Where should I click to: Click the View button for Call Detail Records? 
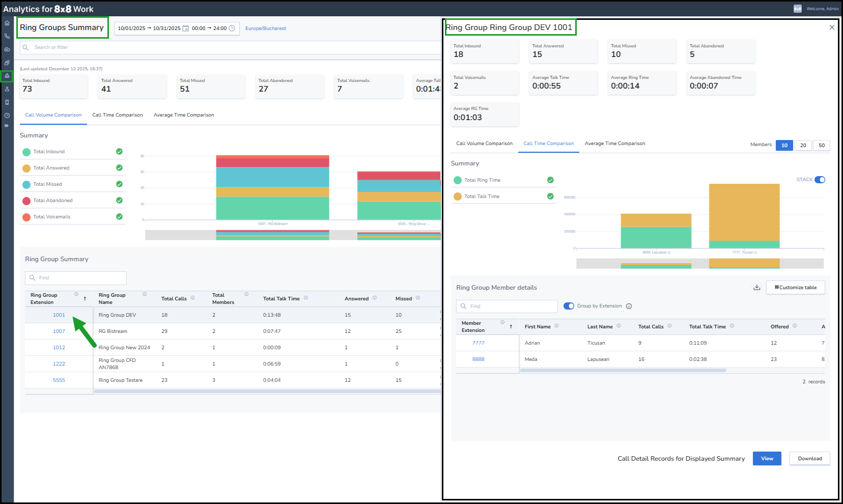tap(767, 459)
